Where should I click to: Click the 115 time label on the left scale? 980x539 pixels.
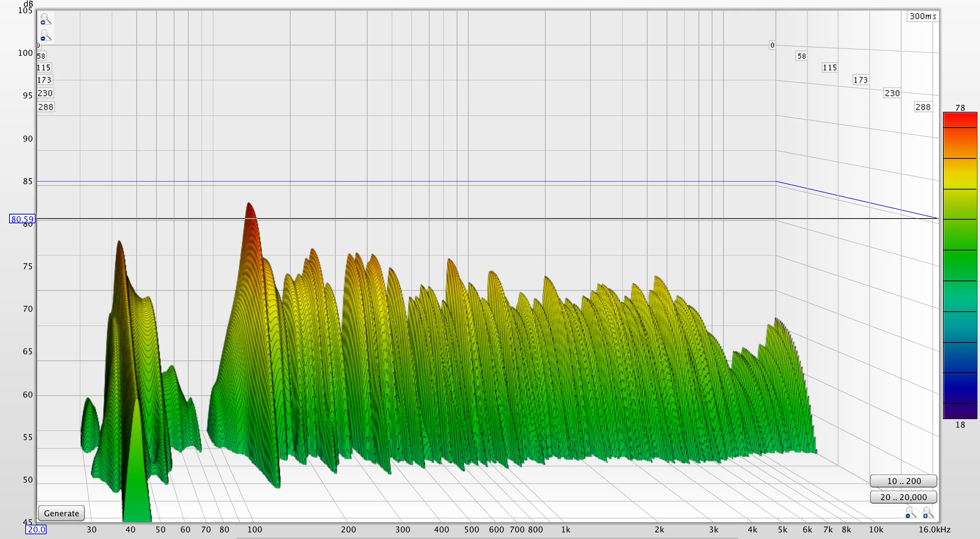point(43,67)
